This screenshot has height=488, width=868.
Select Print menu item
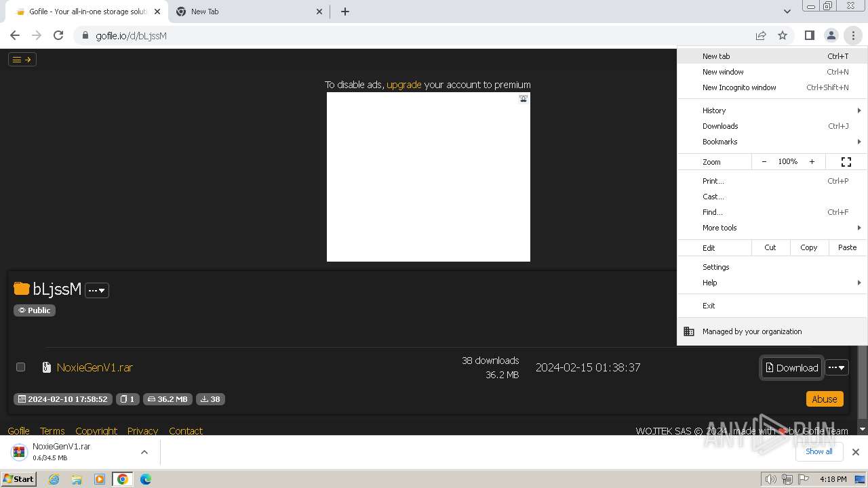coord(772,181)
